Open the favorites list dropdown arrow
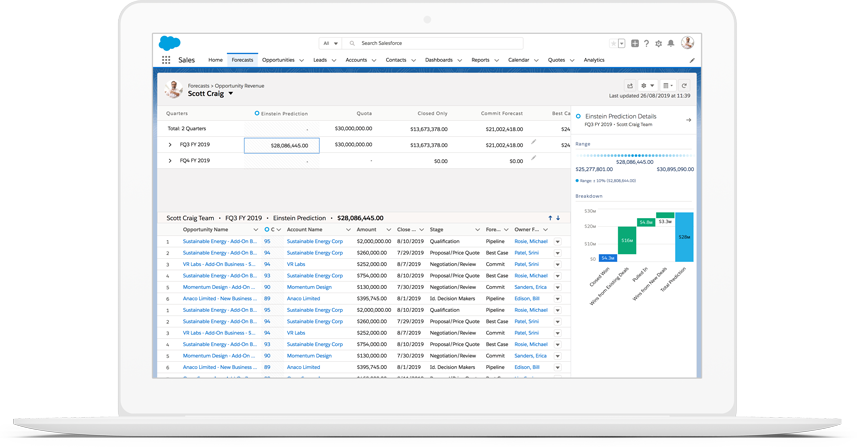 click(621, 43)
